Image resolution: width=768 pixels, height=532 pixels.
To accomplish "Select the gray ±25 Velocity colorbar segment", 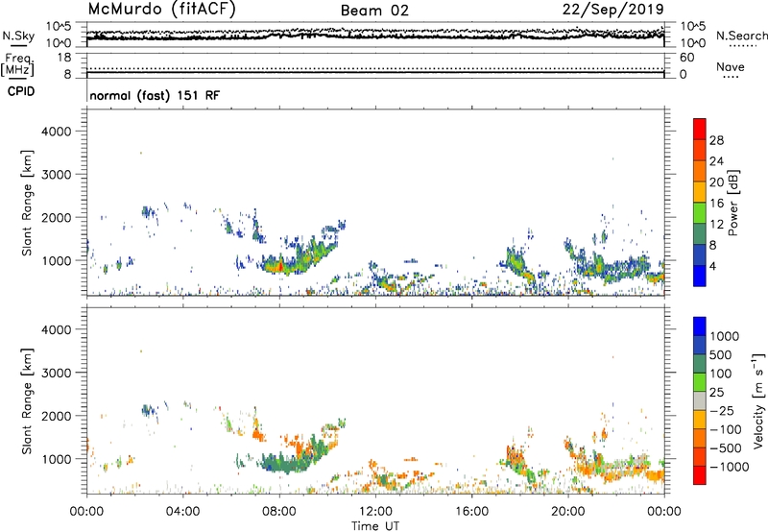I will 700,400.
